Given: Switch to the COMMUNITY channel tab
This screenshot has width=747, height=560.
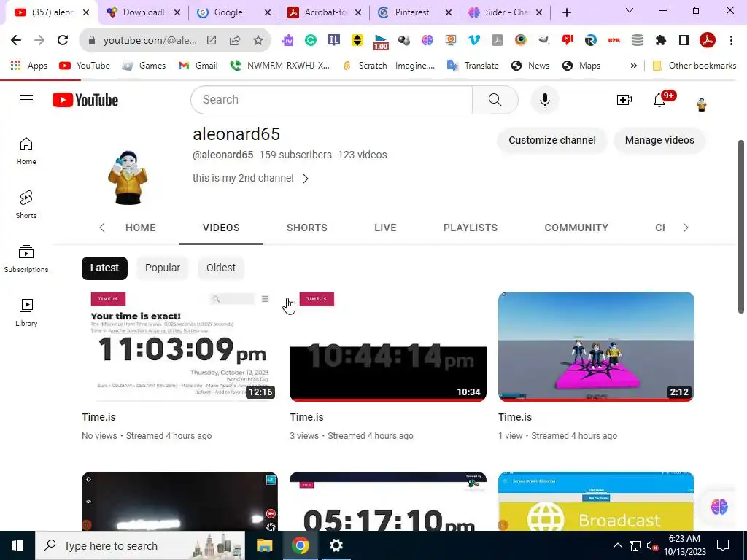Looking at the screenshot, I should pos(576,227).
